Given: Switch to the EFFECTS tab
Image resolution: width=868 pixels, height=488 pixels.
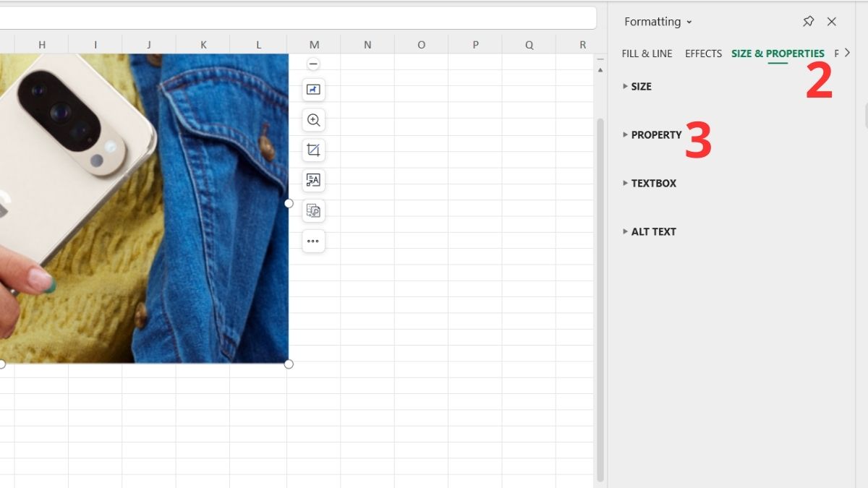Looking at the screenshot, I should click(x=702, y=53).
